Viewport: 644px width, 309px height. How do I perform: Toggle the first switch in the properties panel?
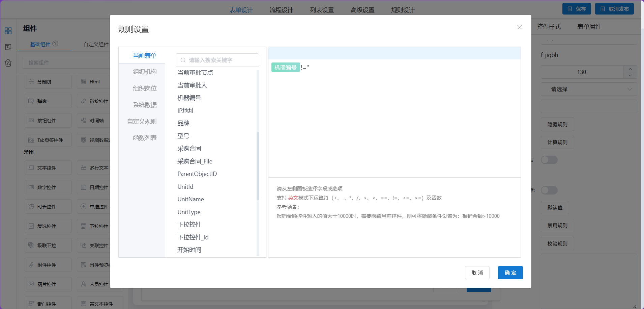click(x=549, y=160)
